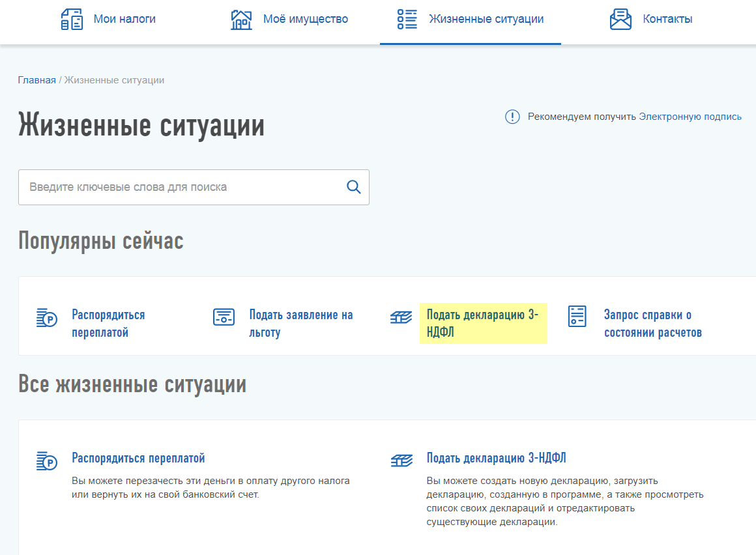Open the Электронную подпись link
This screenshot has height=555, width=756.
click(690, 117)
